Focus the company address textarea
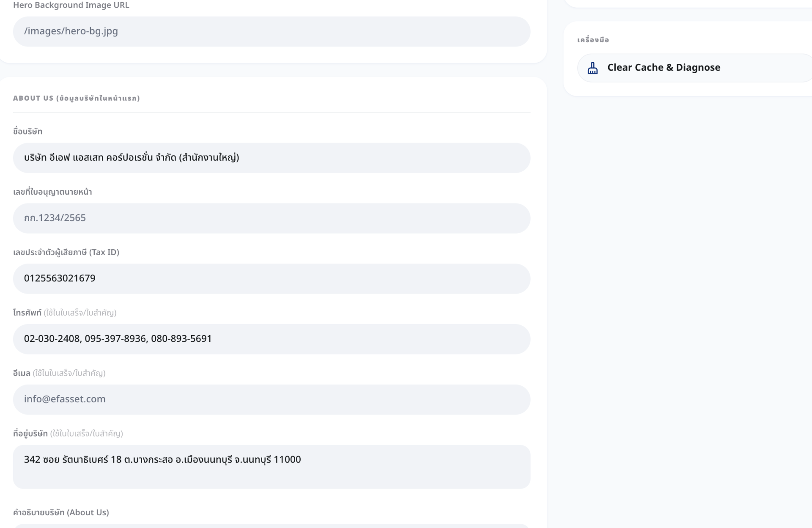Viewport: 812px width, 528px height. [x=272, y=466]
